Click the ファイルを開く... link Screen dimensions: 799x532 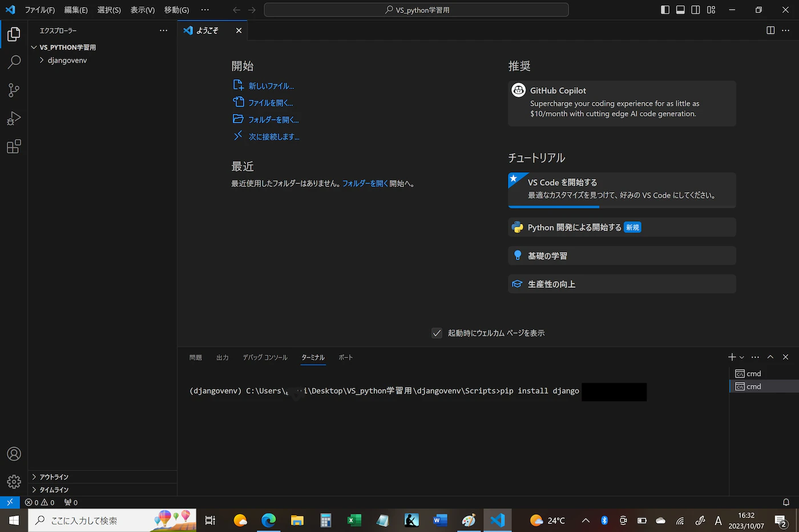271,103
